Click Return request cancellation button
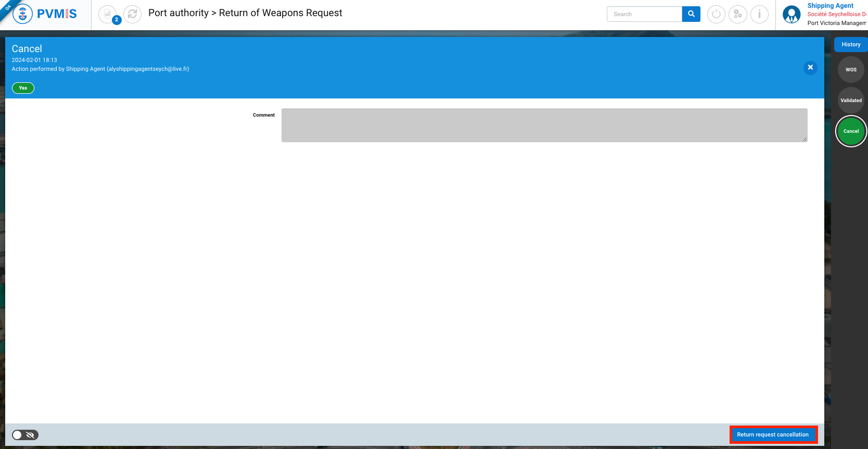Viewport: 868px width, 449px height. 773,434
